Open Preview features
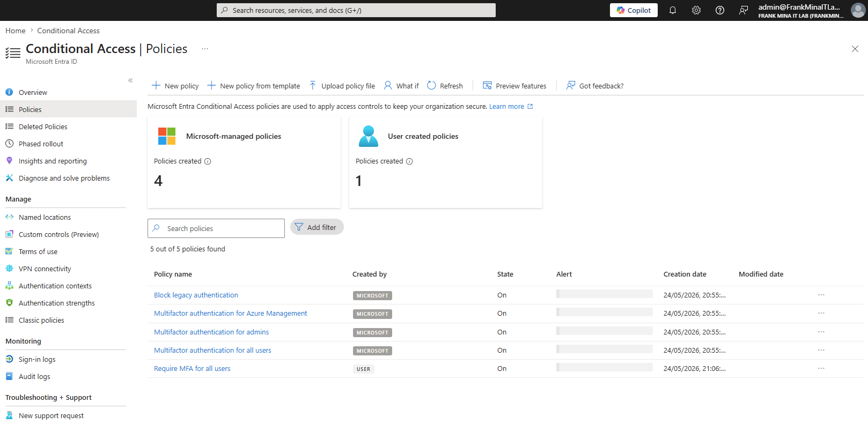This screenshot has width=868, height=424. click(x=515, y=86)
